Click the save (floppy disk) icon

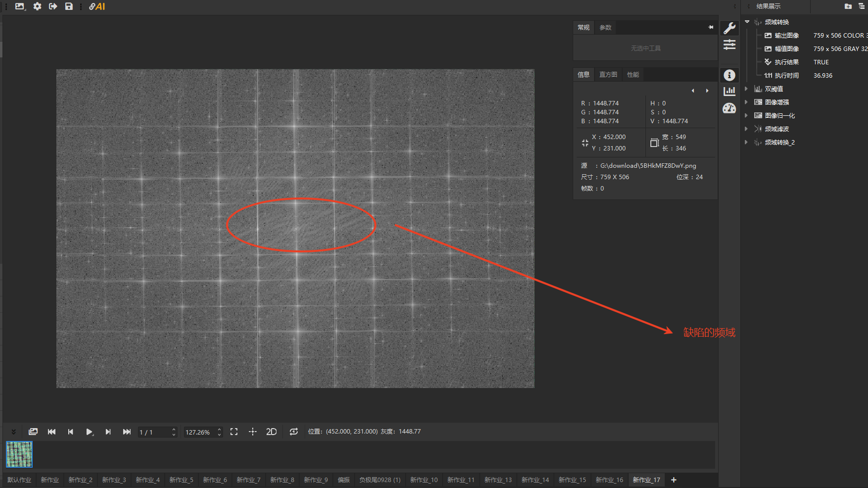pyautogui.click(x=69, y=6)
